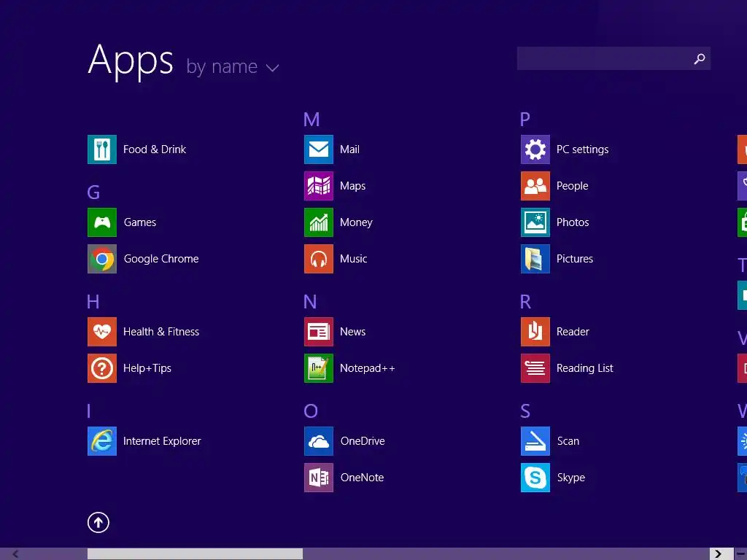Launch Notepad++ icon
Viewport: 747px width, 560px height.
click(x=319, y=368)
